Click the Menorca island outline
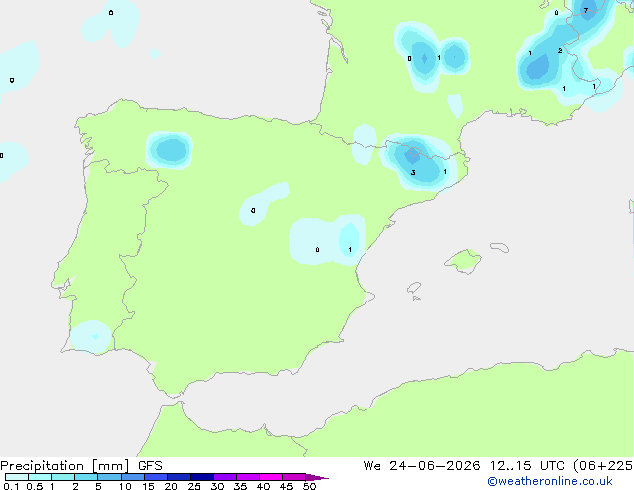Screen dimensions: 634x490 pyautogui.click(x=500, y=247)
